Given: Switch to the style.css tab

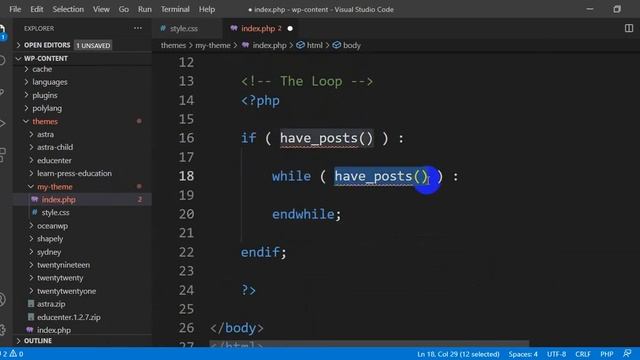Looking at the screenshot, I should click(184, 29).
